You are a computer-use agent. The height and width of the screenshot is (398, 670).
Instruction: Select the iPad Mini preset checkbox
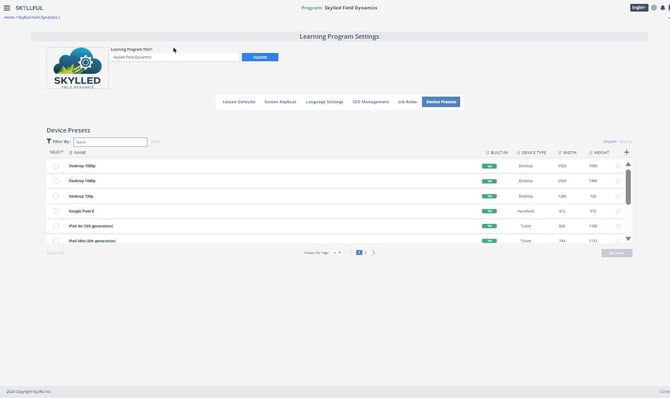[x=56, y=241]
